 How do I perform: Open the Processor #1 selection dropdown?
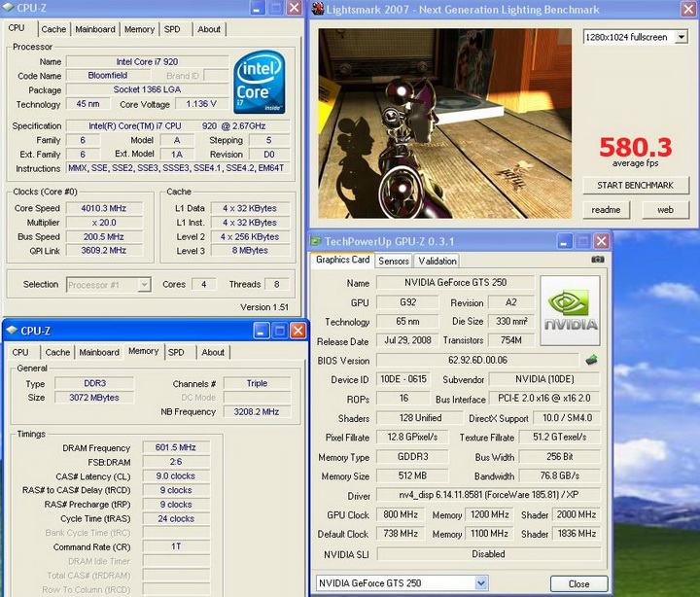(x=144, y=285)
